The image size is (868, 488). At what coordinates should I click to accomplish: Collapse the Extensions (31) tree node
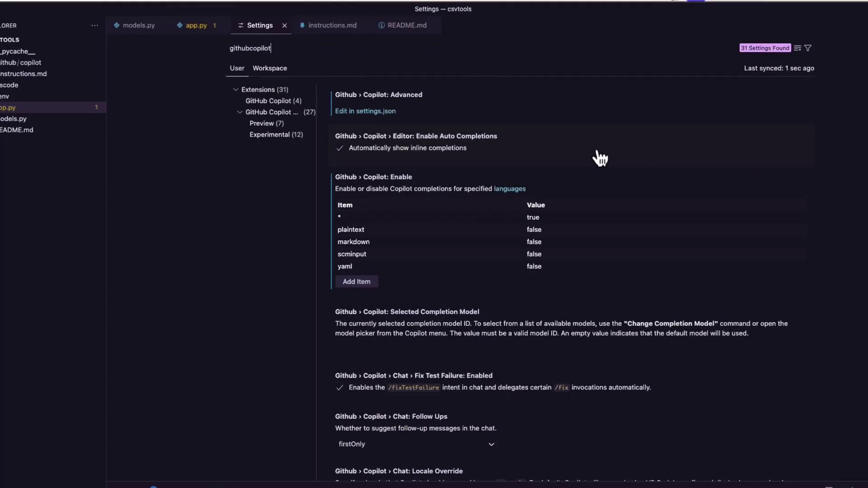coord(236,89)
